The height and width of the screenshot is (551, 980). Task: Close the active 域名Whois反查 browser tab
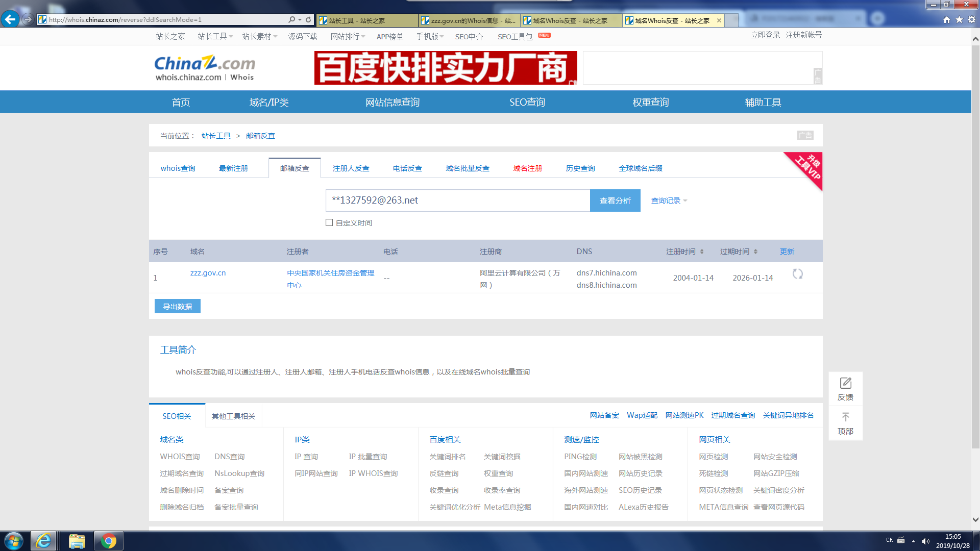click(x=719, y=20)
